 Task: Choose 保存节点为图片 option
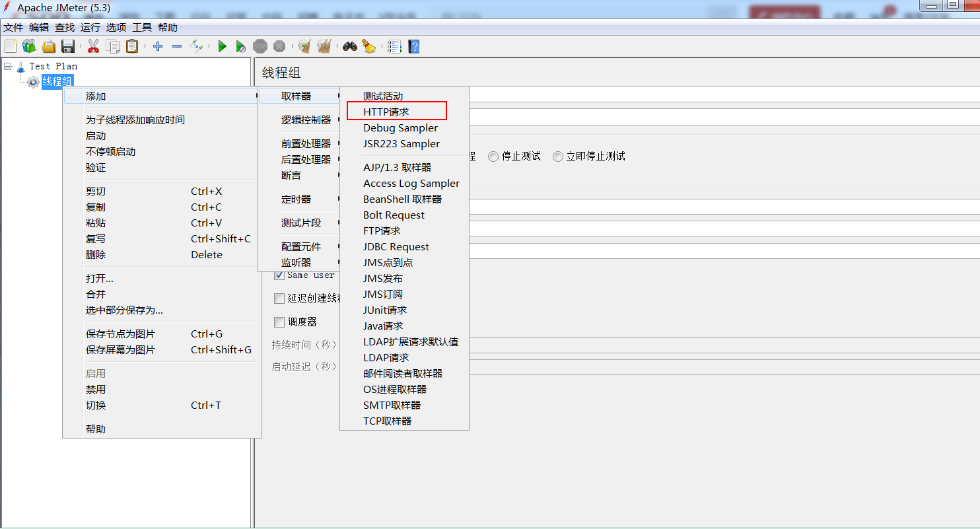point(162,334)
